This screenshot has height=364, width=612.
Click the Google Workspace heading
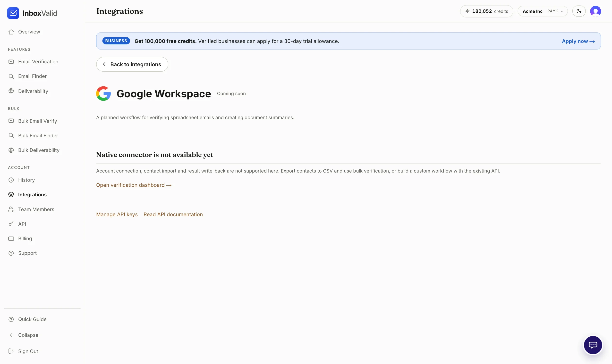coord(164,94)
